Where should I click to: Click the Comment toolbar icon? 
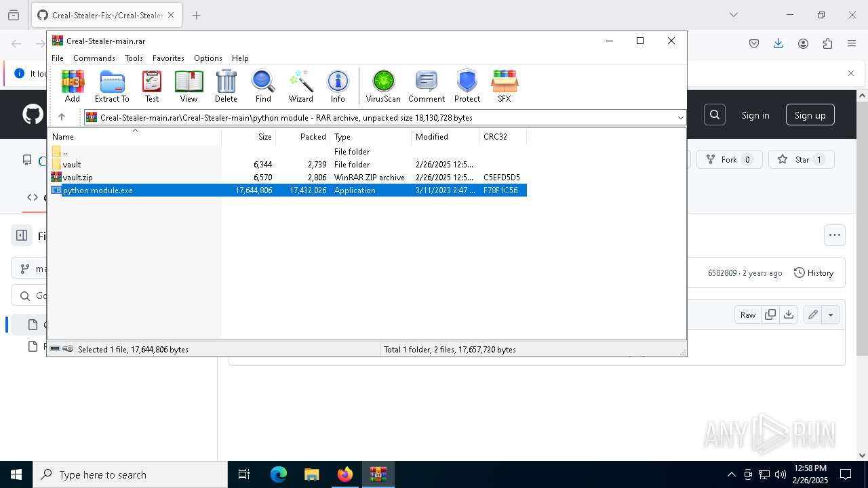coord(427,86)
